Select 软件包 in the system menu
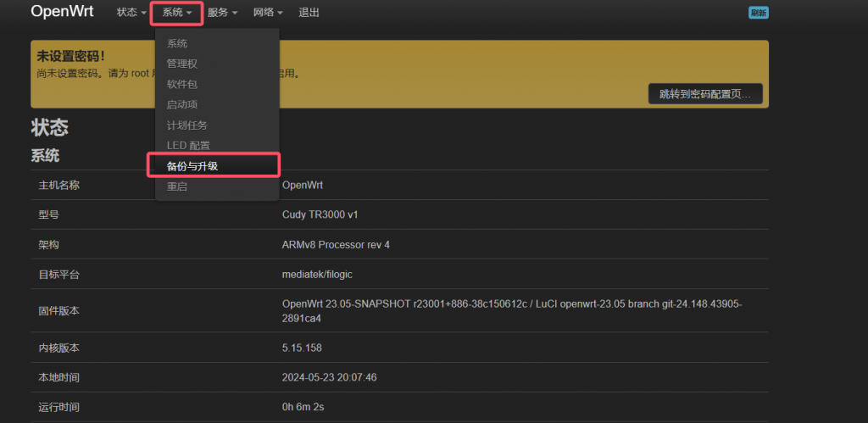Screen dimensions: 868x423 click(x=182, y=84)
